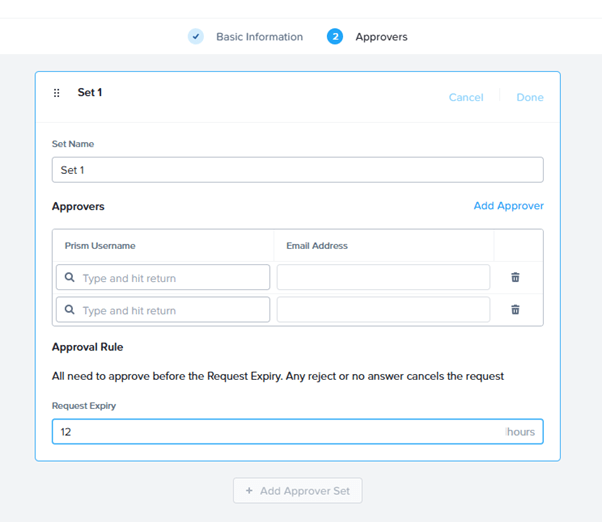Click the search icon in second username field
The height and width of the screenshot is (522, 602).
coord(70,310)
